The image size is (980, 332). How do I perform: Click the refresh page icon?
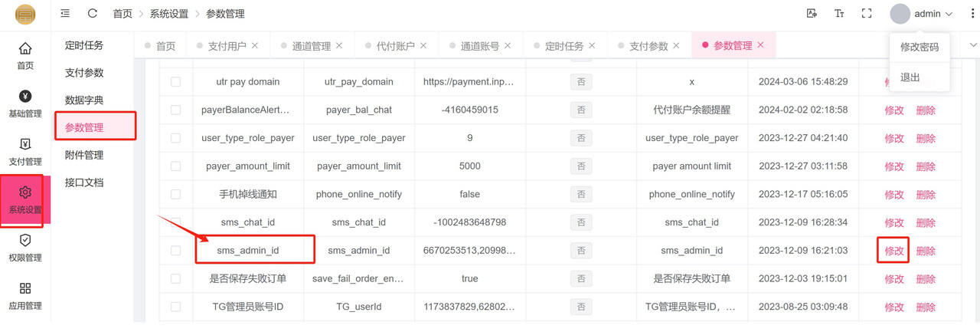coord(93,14)
